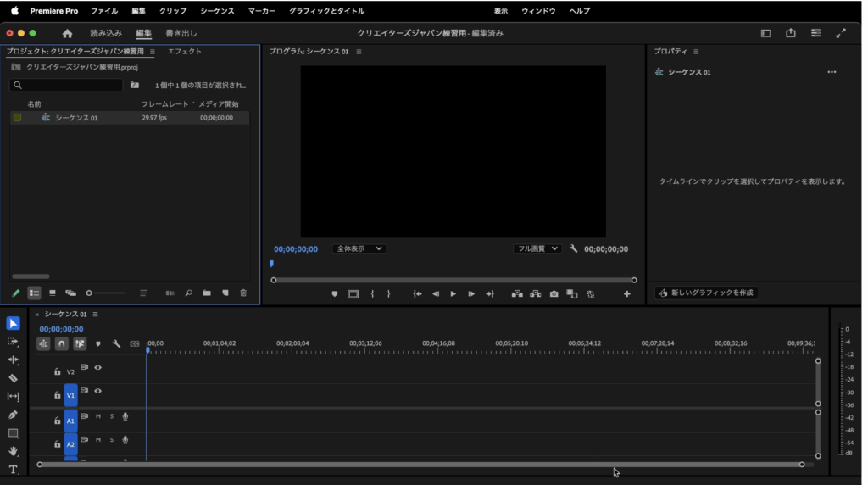Hide the V2 track output

pyautogui.click(x=98, y=368)
